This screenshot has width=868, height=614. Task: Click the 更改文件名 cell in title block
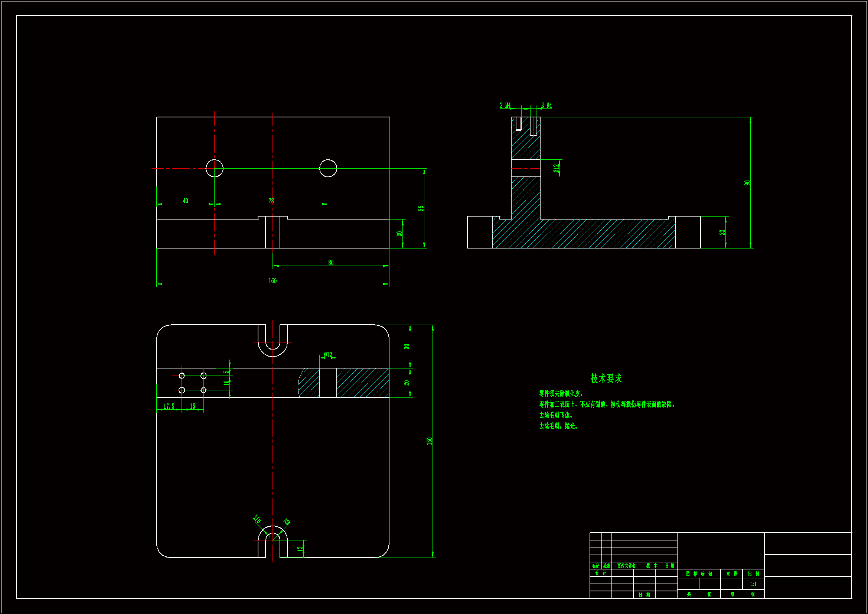point(626,566)
